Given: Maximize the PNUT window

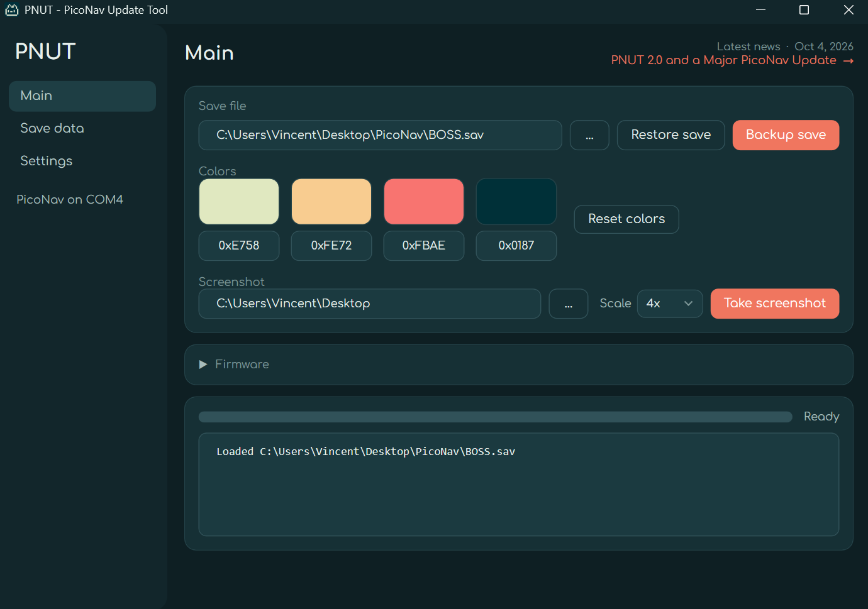Looking at the screenshot, I should click(804, 10).
